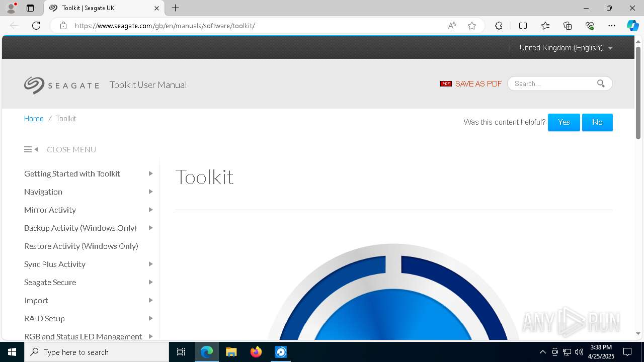This screenshot has height=362, width=644.
Task: Add this page to favorites star
Action: click(x=472, y=26)
